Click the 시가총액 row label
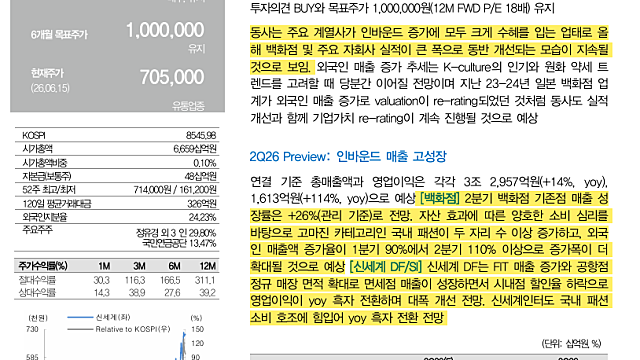The width and height of the screenshot is (640, 360). click(37, 149)
